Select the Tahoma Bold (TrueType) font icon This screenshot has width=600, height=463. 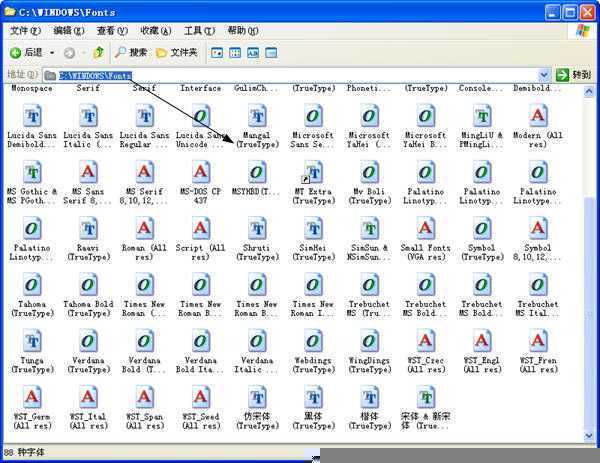[88, 285]
